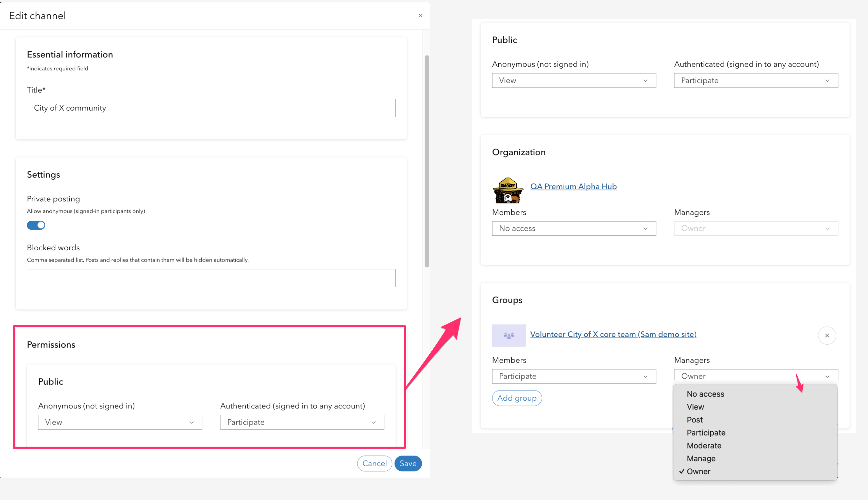Open the QA Premium Alpha Hub link
This screenshot has height=500, width=868.
[573, 186]
